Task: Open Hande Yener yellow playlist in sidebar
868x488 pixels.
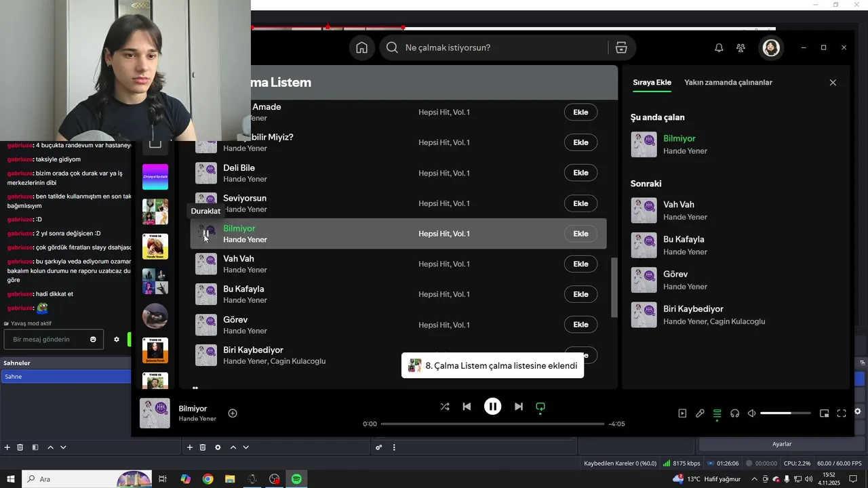Action: coord(155,246)
